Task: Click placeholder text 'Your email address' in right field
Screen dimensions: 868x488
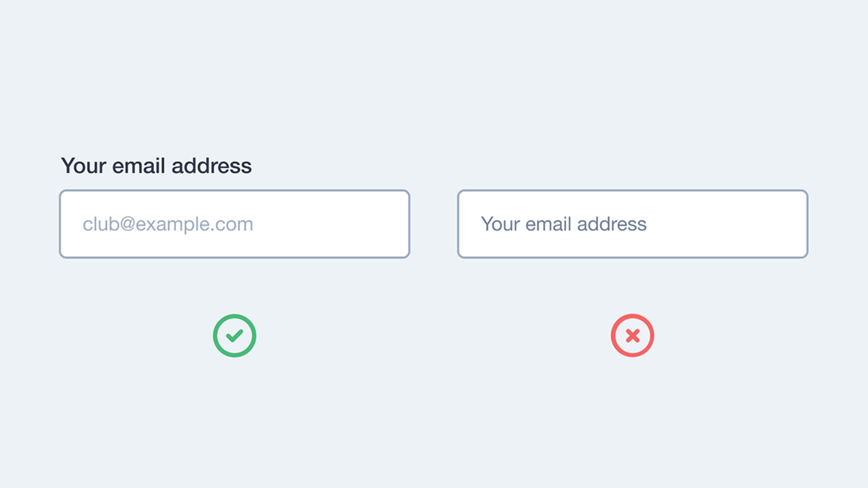Action: pos(563,224)
